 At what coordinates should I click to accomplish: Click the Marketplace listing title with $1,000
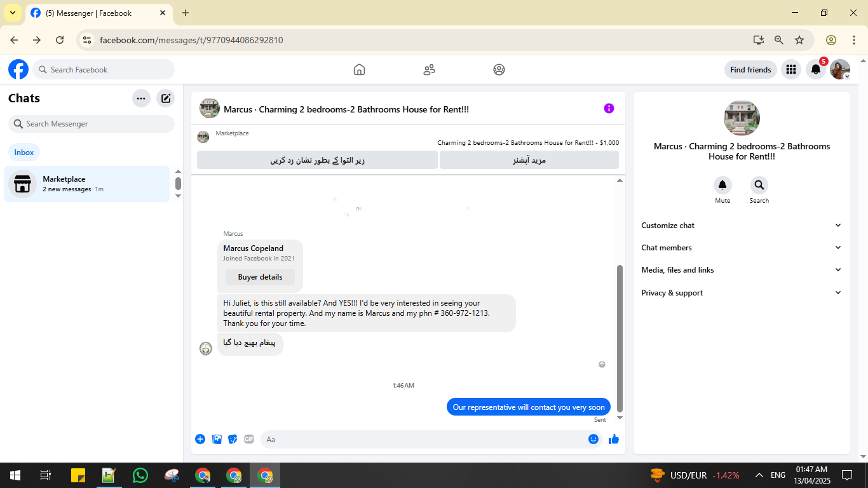[528, 143]
